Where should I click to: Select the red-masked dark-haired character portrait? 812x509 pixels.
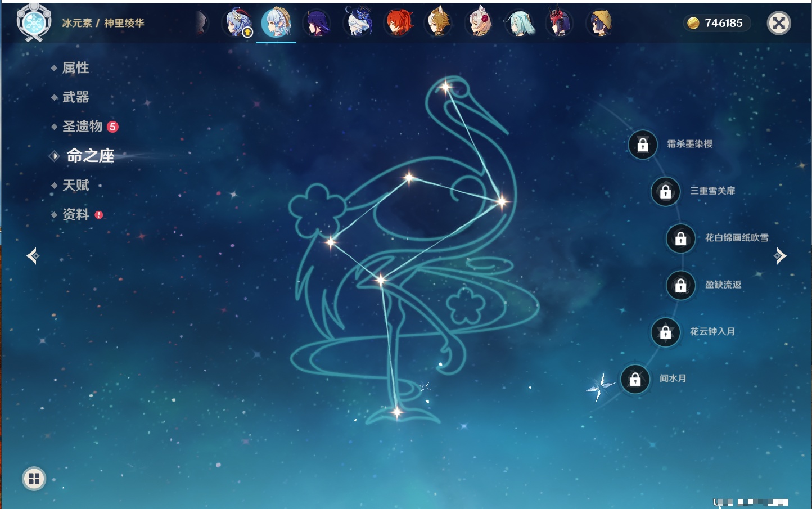560,22
